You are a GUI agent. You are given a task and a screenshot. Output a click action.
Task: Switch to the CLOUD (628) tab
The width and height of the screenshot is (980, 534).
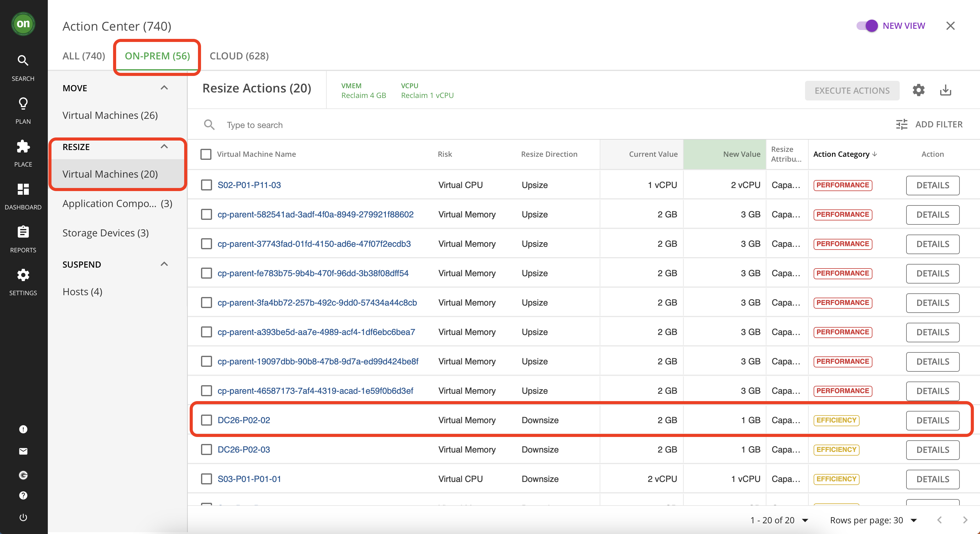(x=239, y=56)
